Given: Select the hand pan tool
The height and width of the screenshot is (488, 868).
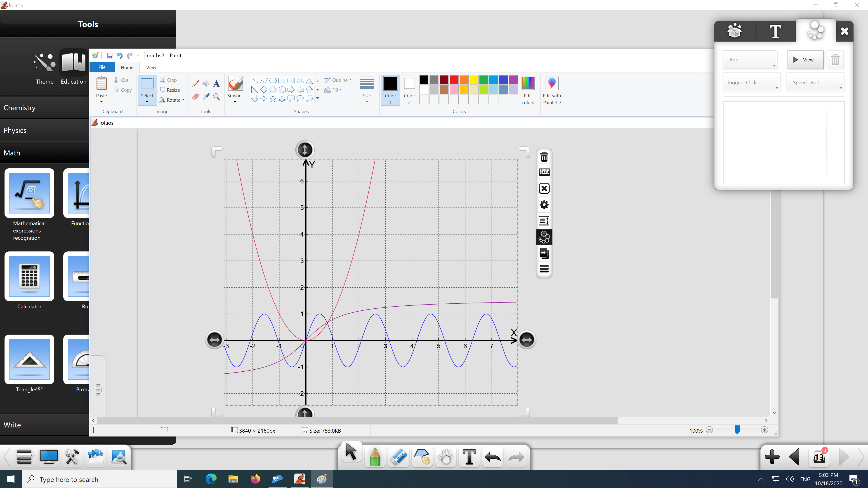Looking at the screenshot, I should click(446, 457).
